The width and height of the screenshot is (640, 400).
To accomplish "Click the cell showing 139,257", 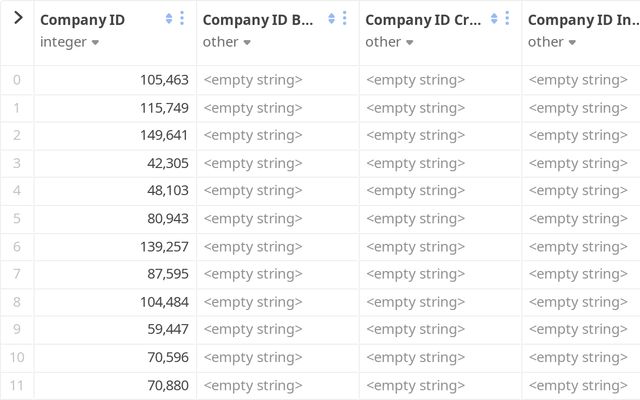I will 115,246.
